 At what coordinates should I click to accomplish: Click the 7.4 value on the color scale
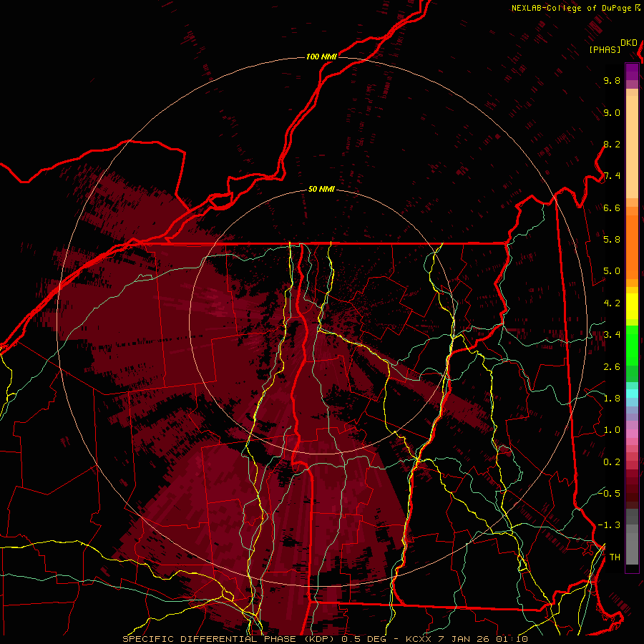(x=612, y=176)
